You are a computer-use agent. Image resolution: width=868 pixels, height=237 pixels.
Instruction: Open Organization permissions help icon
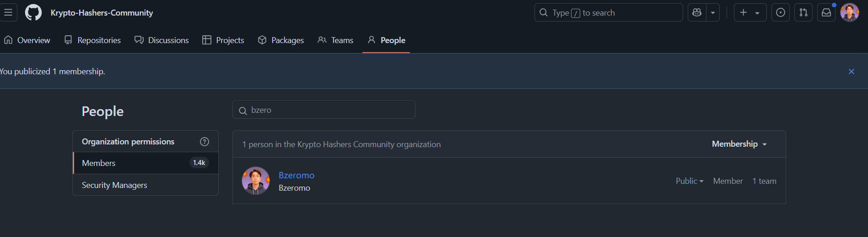(x=205, y=142)
